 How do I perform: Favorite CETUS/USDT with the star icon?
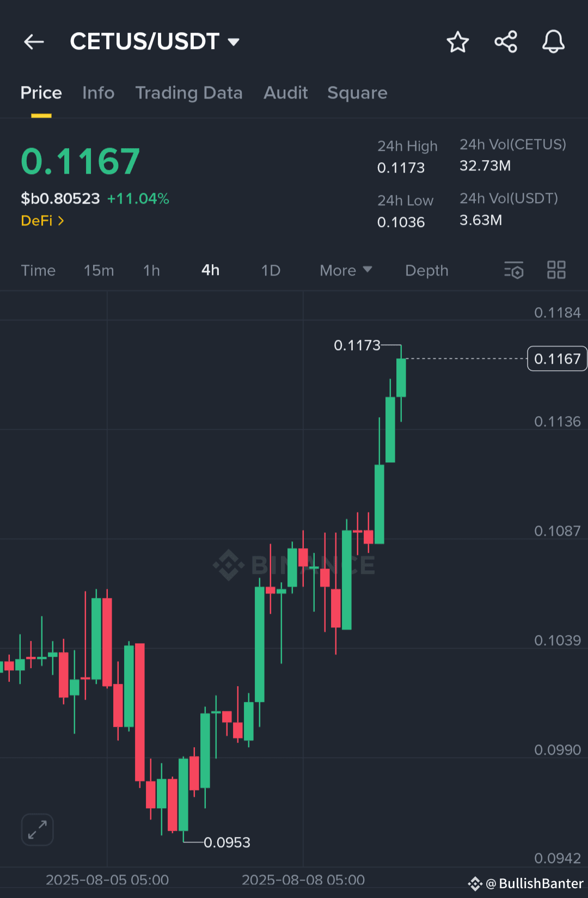(x=457, y=41)
